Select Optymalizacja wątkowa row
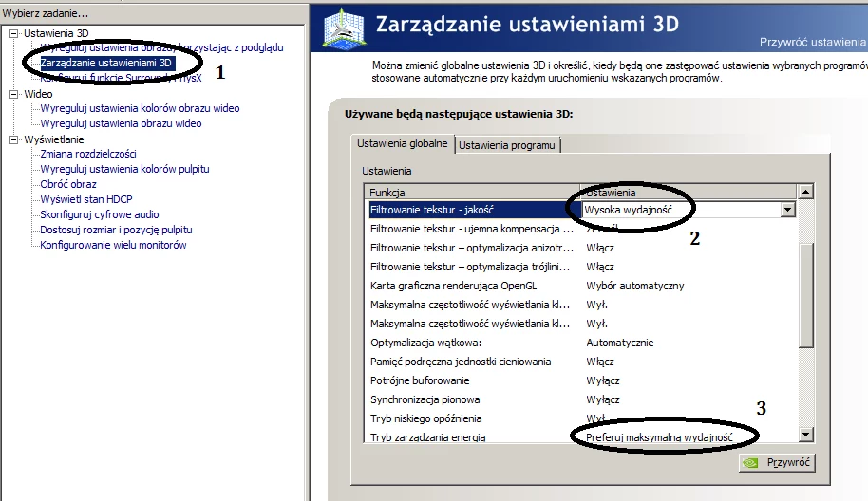 pyautogui.click(x=580, y=343)
